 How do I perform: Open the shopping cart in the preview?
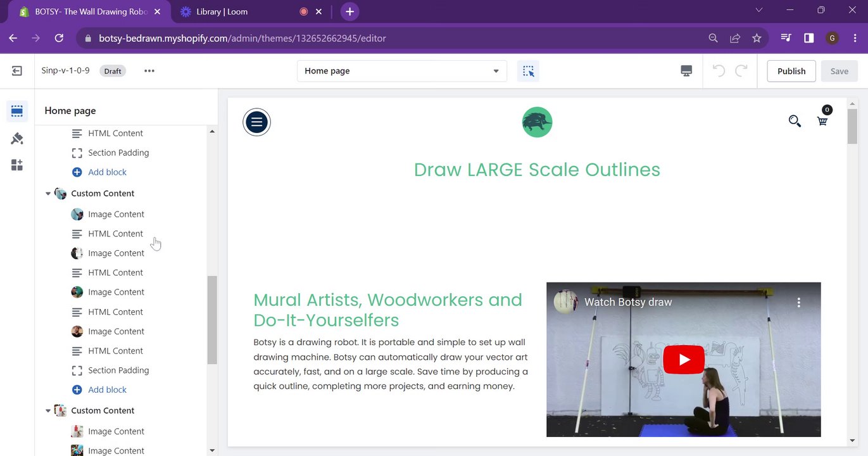click(822, 120)
